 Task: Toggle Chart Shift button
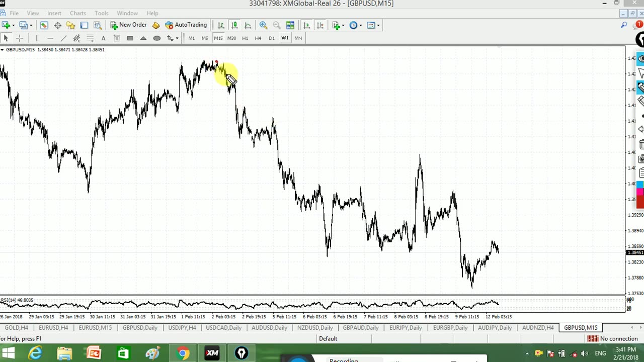tap(320, 25)
